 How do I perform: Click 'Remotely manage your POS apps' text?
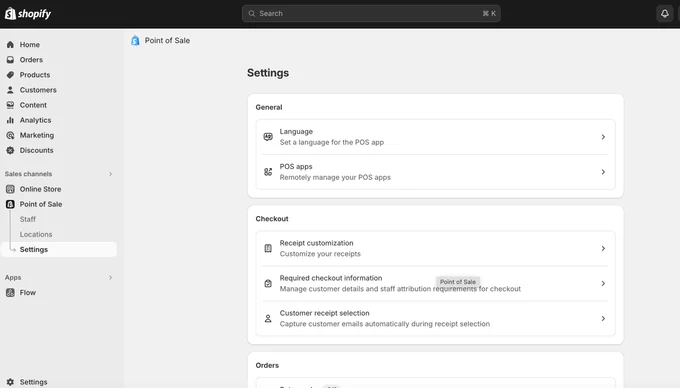335,177
